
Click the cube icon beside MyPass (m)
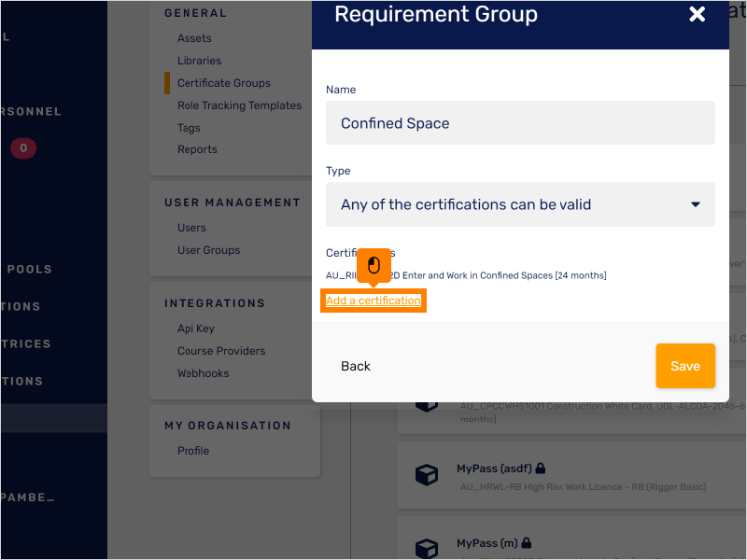point(427,549)
